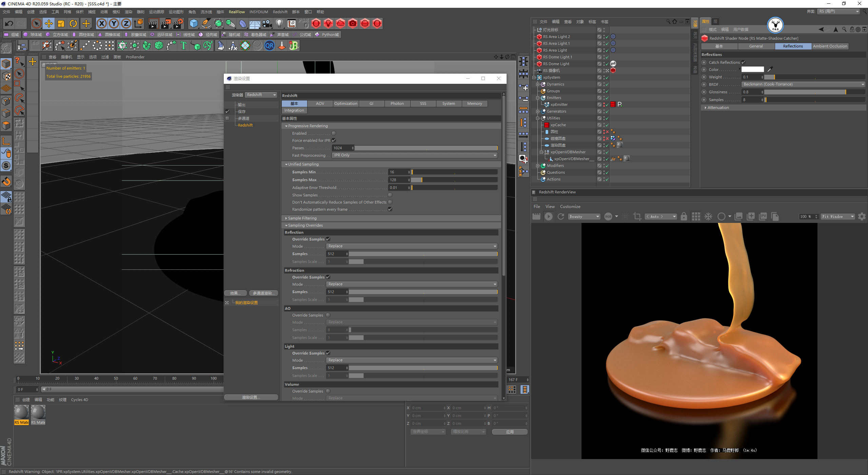Image resolution: width=868 pixels, height=475 pixels.
Task: Open the RealFlow menu
Action: (x=236, y=12)
